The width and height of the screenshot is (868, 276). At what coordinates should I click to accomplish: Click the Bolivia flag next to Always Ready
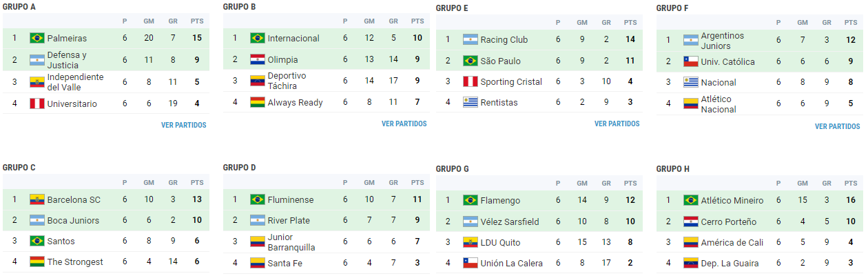coord(258,102)
